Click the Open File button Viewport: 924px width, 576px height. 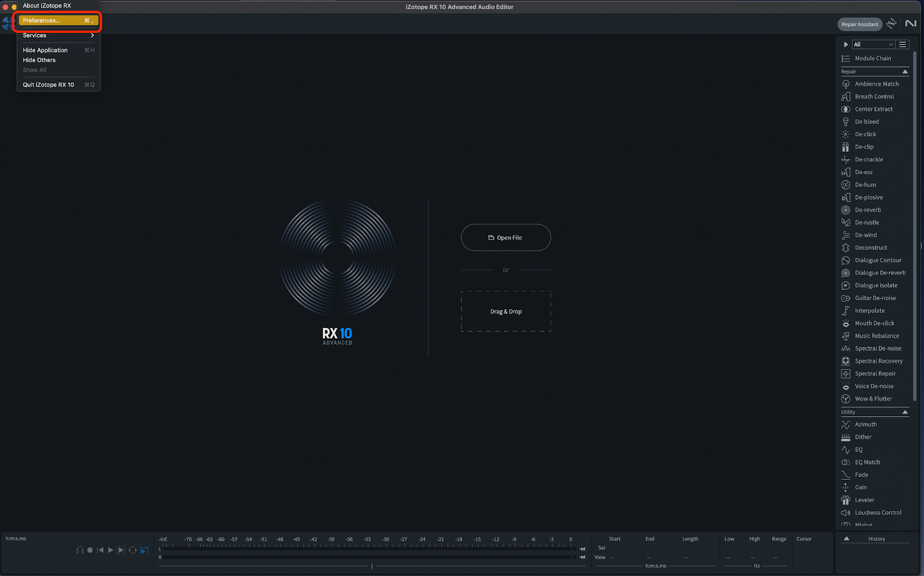tap(506, 237)
